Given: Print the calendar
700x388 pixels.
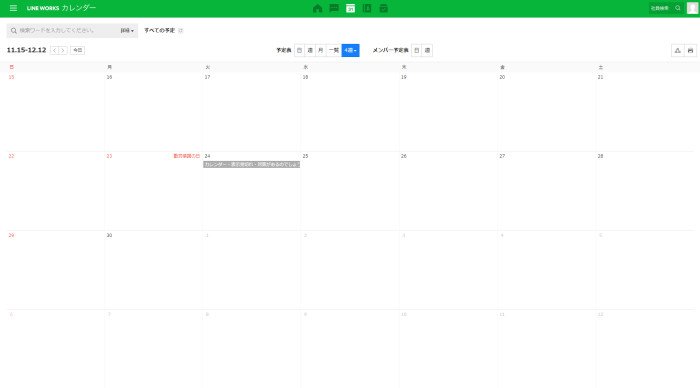Looking at the screenshot, I should 690,50.
